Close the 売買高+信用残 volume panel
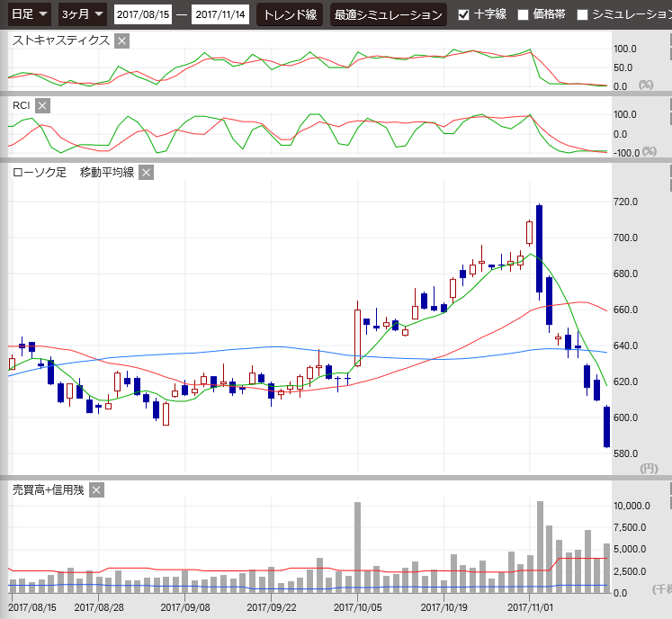The width and height of the screenshot is (672, 619). pyautogui.click(x=96, y=490)
